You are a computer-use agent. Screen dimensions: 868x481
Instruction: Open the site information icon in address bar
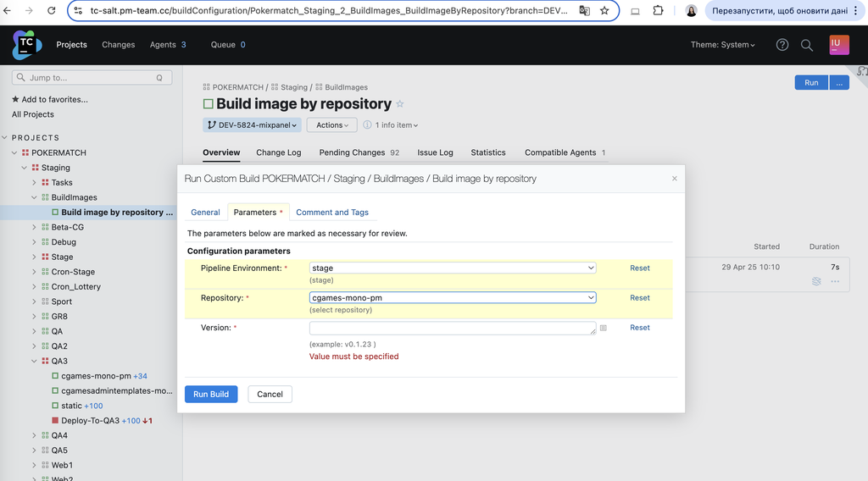coord(78,10)
